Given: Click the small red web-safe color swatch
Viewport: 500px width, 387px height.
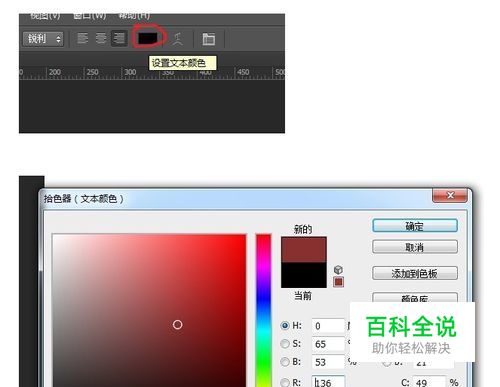Looking at the screenshot, I should (x=338, y=282).
